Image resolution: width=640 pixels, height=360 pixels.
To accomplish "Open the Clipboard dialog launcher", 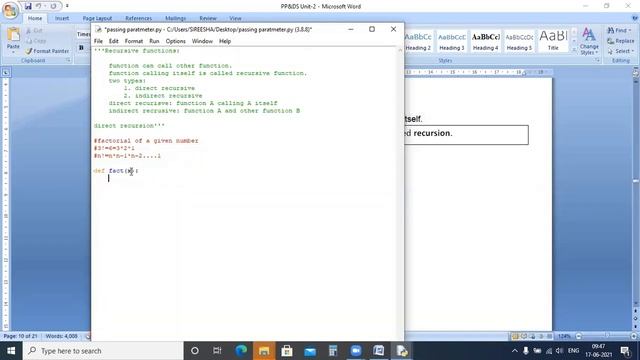I will tap(68, 60).
